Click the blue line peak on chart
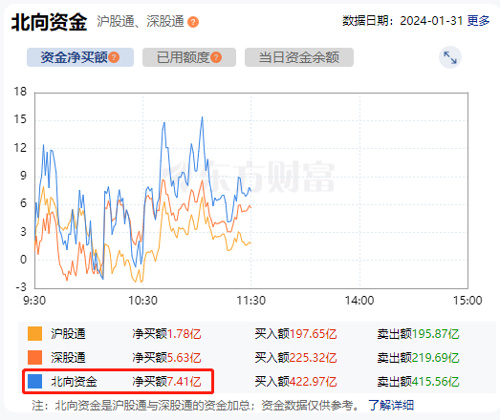500x420 pixels. [x=202, y=117]
